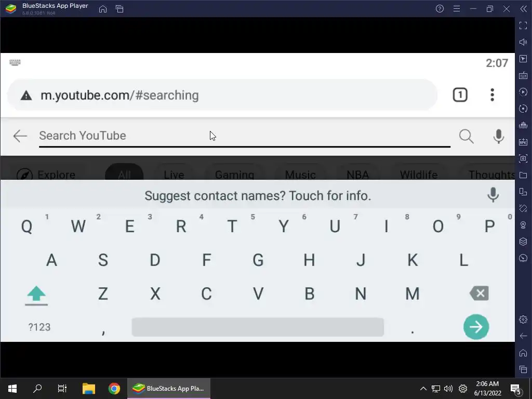Open BlueStacks hamburger menu
532x399 pixels.
click(457, 9)
